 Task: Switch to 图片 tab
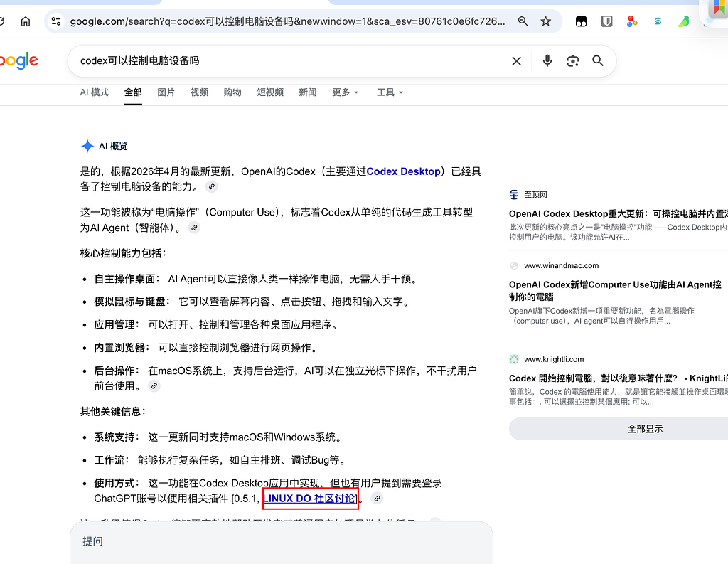click(x=166, y=92)
